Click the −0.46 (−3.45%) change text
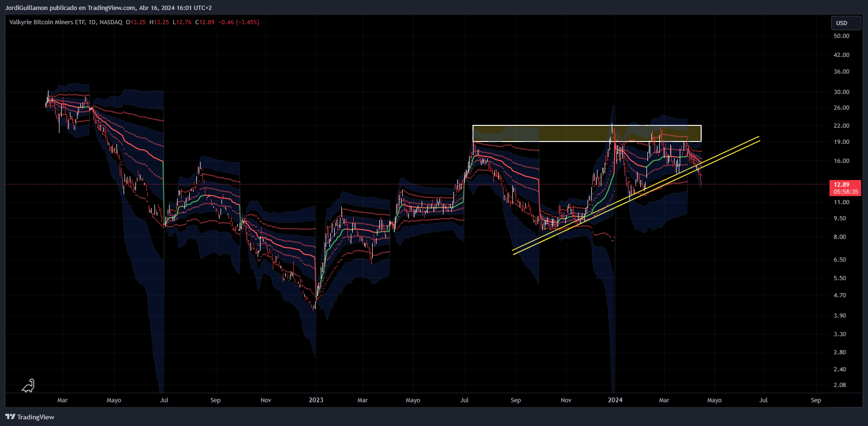The width and height of the screenshot is (868, 426). 239,22
